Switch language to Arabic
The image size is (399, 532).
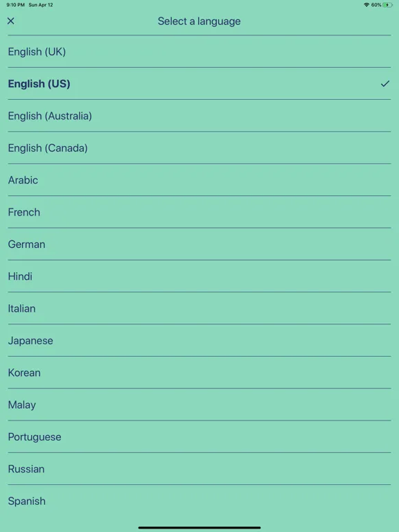pyautogui.click(x=199, y=180)
